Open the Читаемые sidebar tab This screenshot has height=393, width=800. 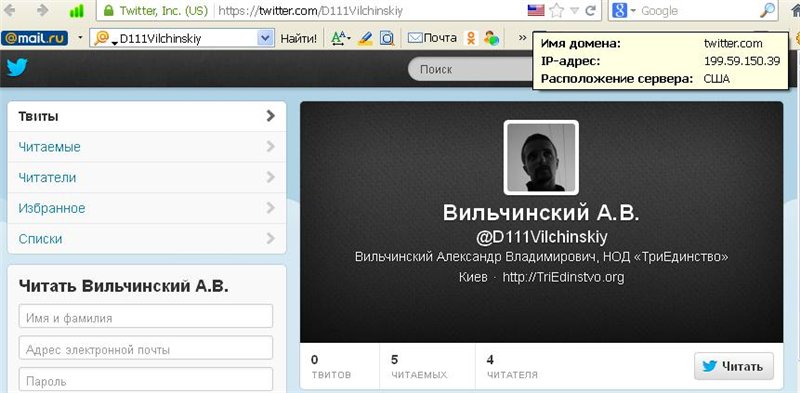click(147, 147)
